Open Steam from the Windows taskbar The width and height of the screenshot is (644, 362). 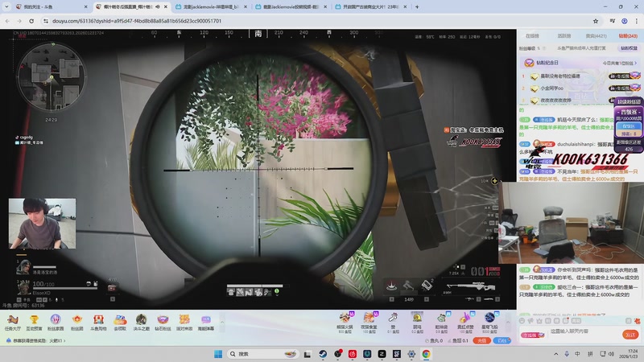tap(323, 354)
